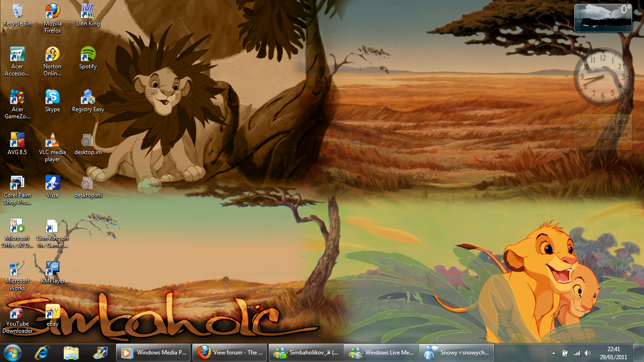
Task: Open the Snowy chat conversation taskbar button
Action: point(457,353)
